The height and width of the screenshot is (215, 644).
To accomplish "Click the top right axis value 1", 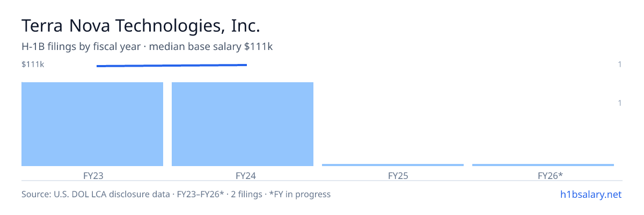I will tap(620, 64).
